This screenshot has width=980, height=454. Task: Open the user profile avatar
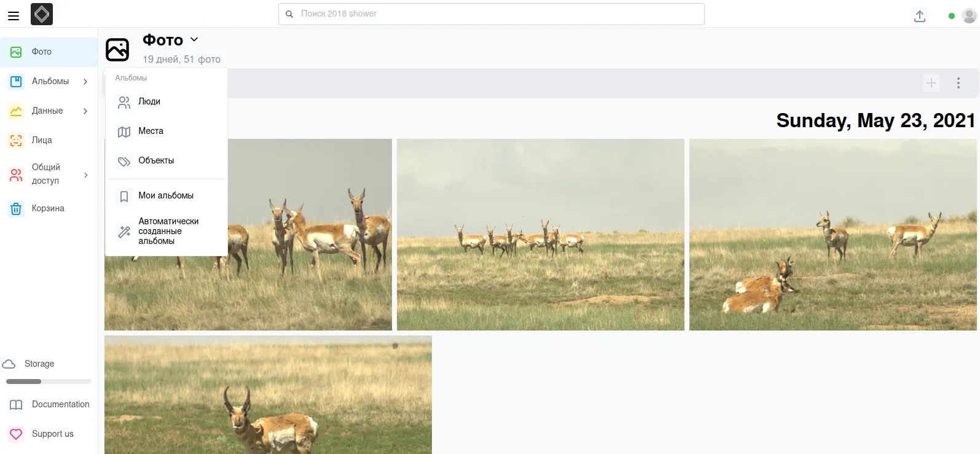tap(969, 16)
